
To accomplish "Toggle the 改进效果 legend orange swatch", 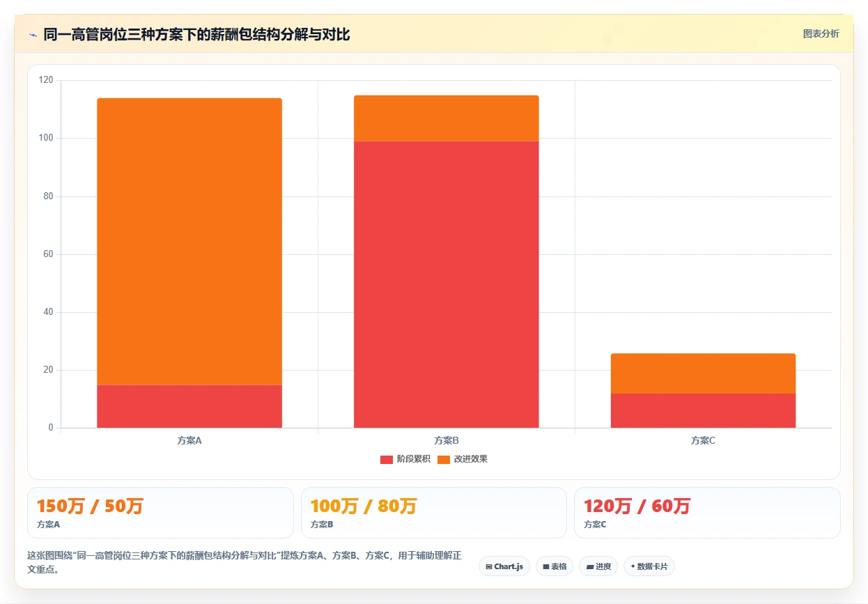I will pos(444,459).
